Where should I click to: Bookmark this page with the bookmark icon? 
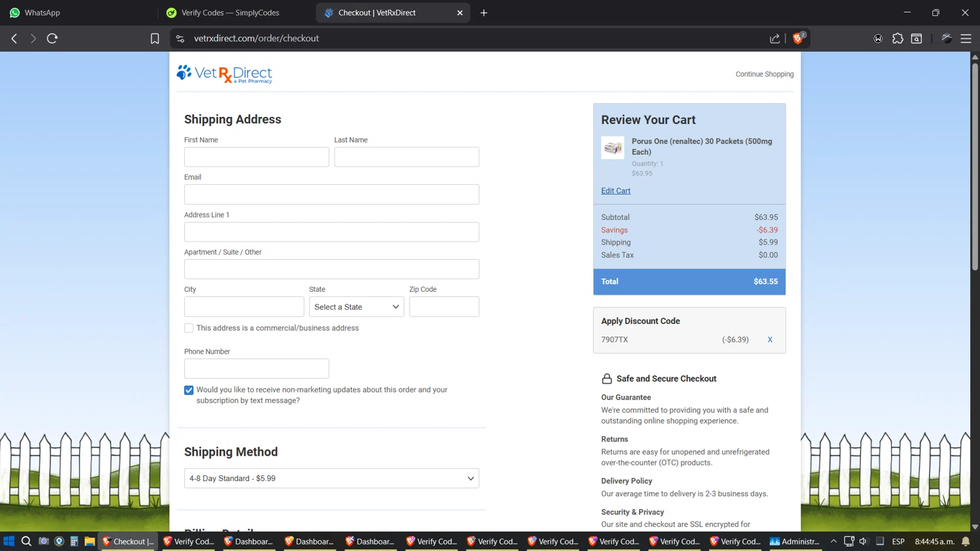(x=155, y=39)
